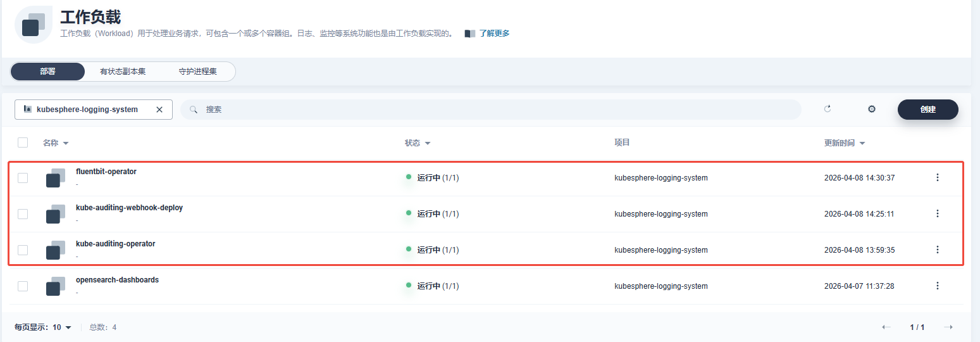The height and width of the screenshot is (342, 980).
Task: Click the kube-auditing-webhook-deploy deployment icon
Action: [x=56, y=214]
